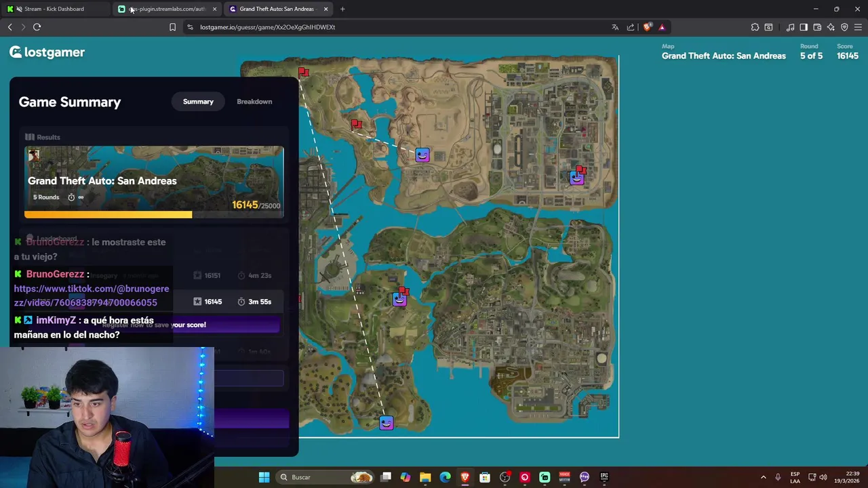Click the Brave Rewards triangle icon
The height and width of the screenshot is (488, 868).
(x=662, y=27)
